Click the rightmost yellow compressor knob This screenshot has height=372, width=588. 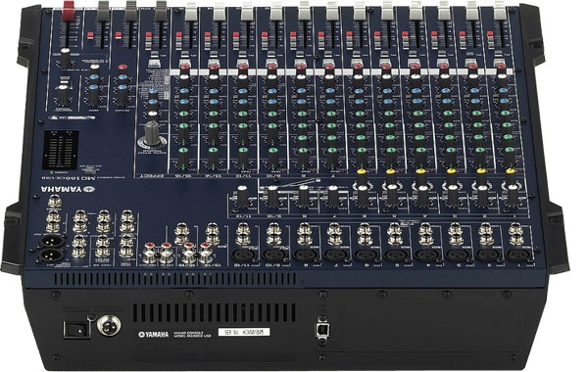tap(511, 171)
